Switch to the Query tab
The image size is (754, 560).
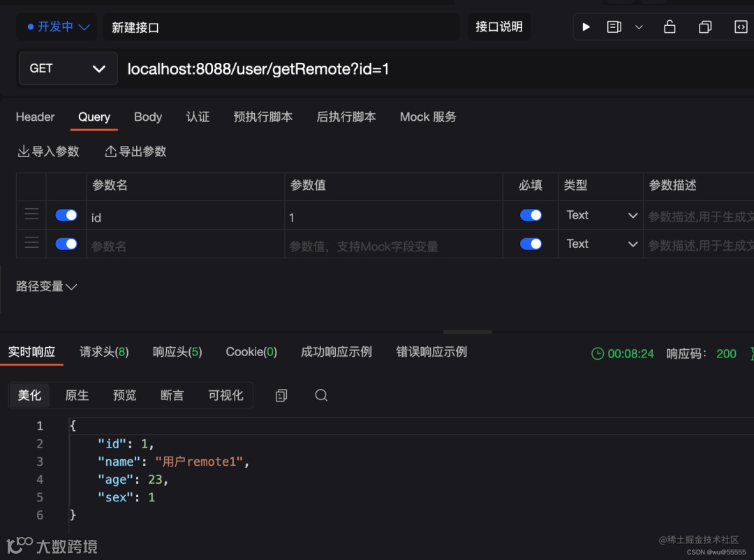94,117
